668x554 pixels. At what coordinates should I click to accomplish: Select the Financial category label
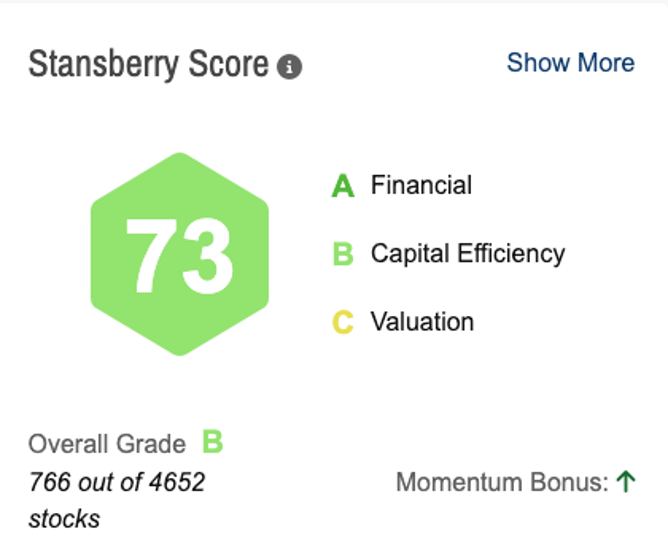421,185
